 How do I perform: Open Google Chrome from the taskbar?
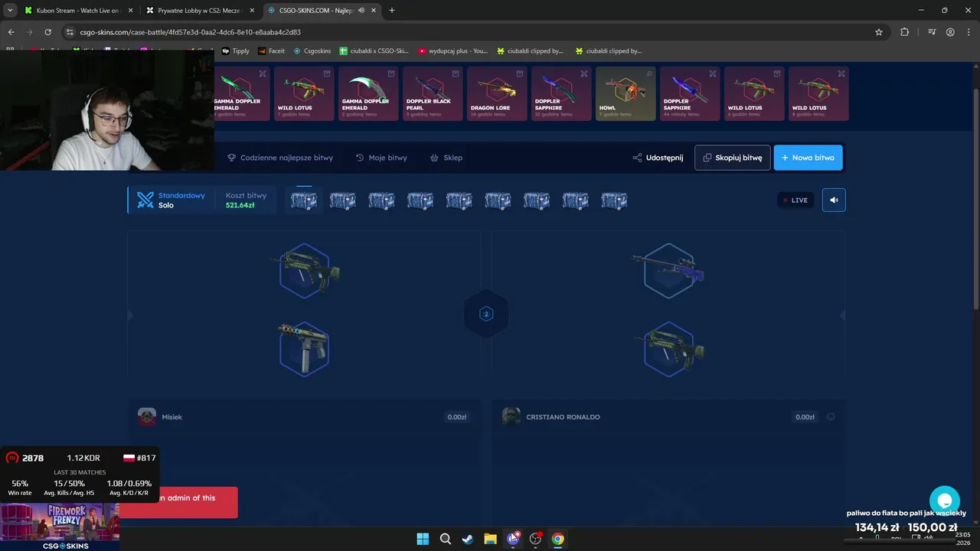(x=558, y=539)
